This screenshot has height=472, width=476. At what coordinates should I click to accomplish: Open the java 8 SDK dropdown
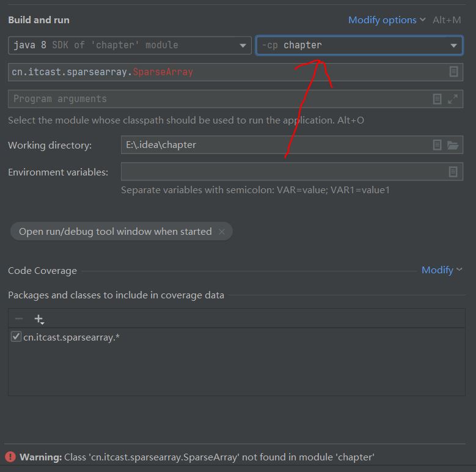pyautogui.click(x=130, y=45)
